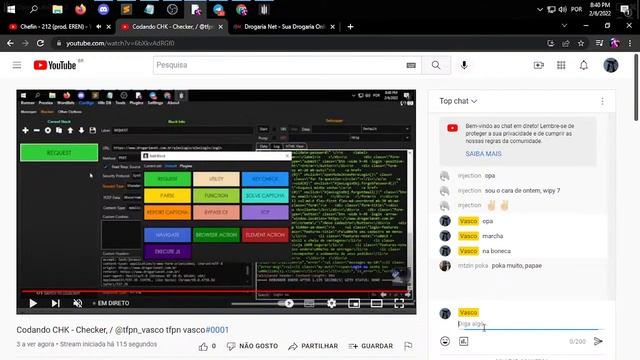Screen dimensions: 640x360
Task: Open the emoji picker in chat
Action: click(445, 341)
